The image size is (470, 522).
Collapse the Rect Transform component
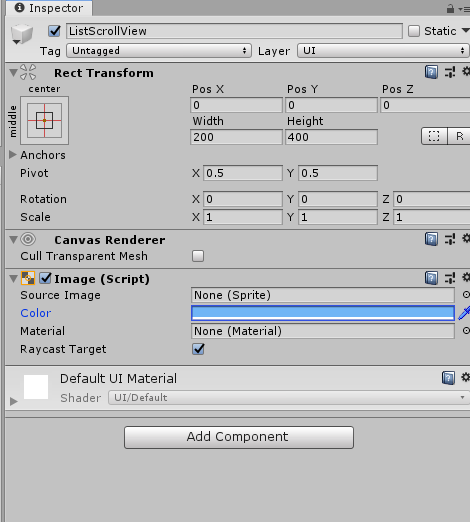[13, 72]
